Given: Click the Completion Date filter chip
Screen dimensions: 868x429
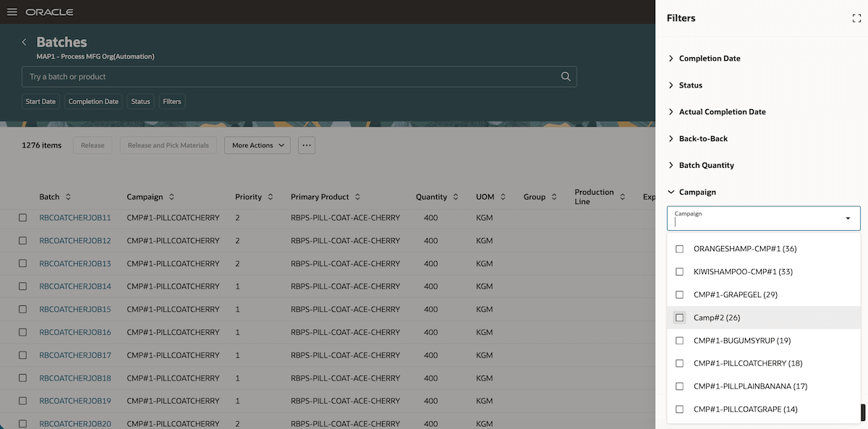Looking at the screenshot, I should [93, 102].
